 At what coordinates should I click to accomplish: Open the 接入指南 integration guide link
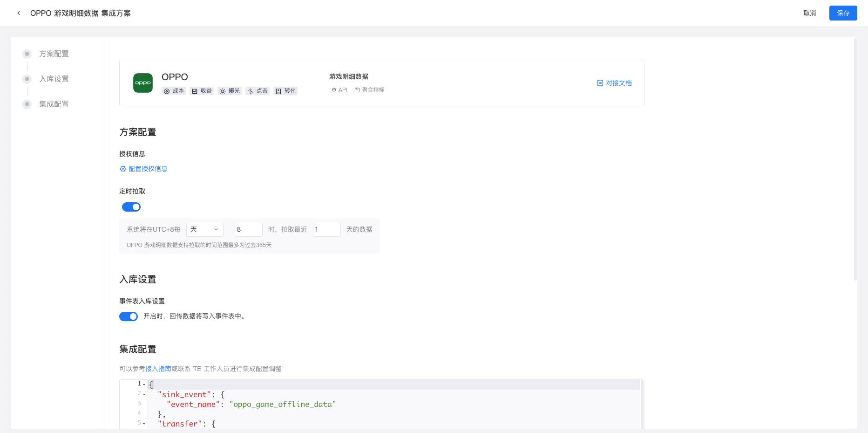[x=158, y=369]
